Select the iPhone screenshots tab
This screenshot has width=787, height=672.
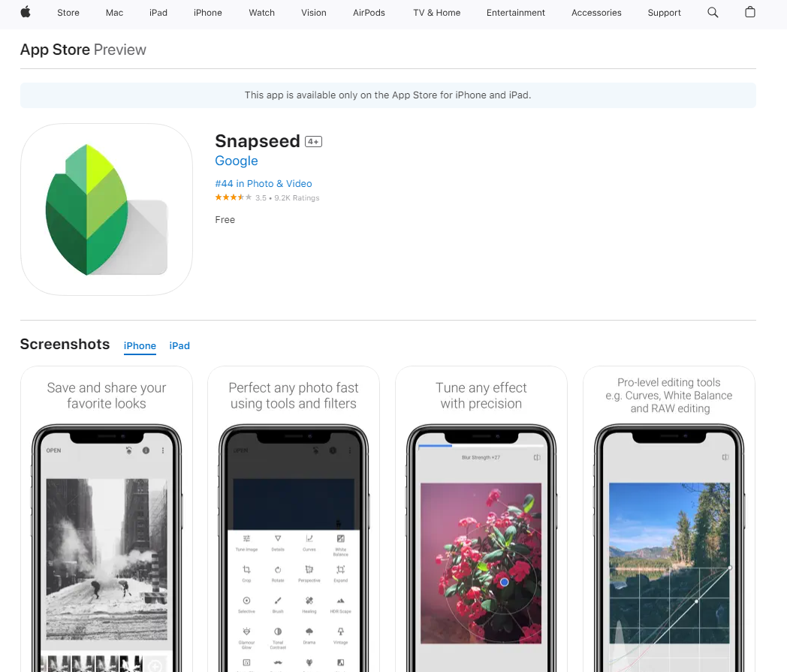(140, 346)
